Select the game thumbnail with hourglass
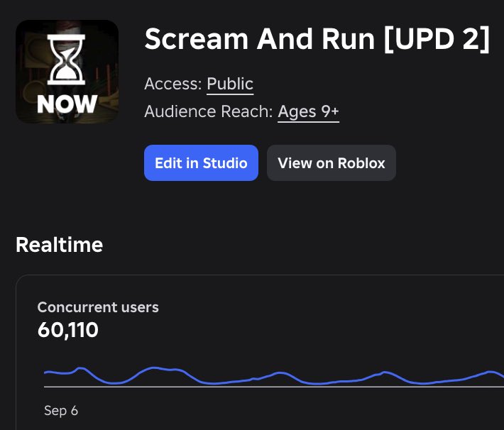504x430 pixels. tap(67, 72)
